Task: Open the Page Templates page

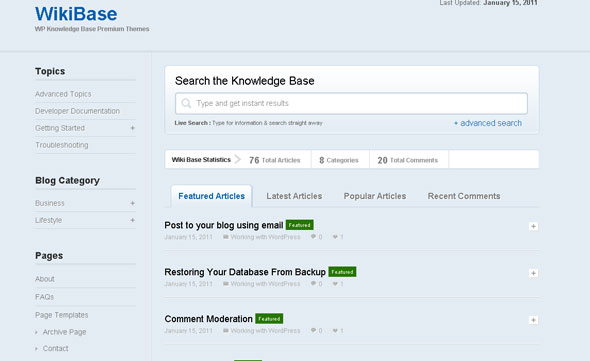Action: pos(62,315)
